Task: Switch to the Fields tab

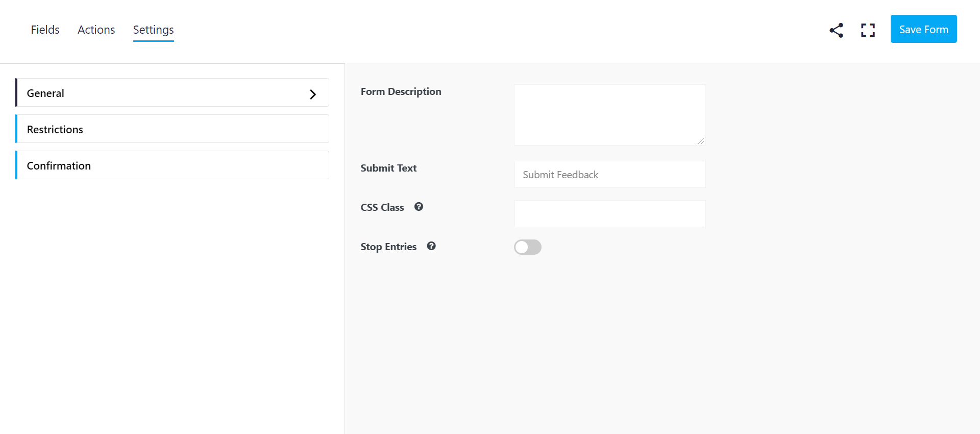Action: pyautogui.click(x=45, y=30)
